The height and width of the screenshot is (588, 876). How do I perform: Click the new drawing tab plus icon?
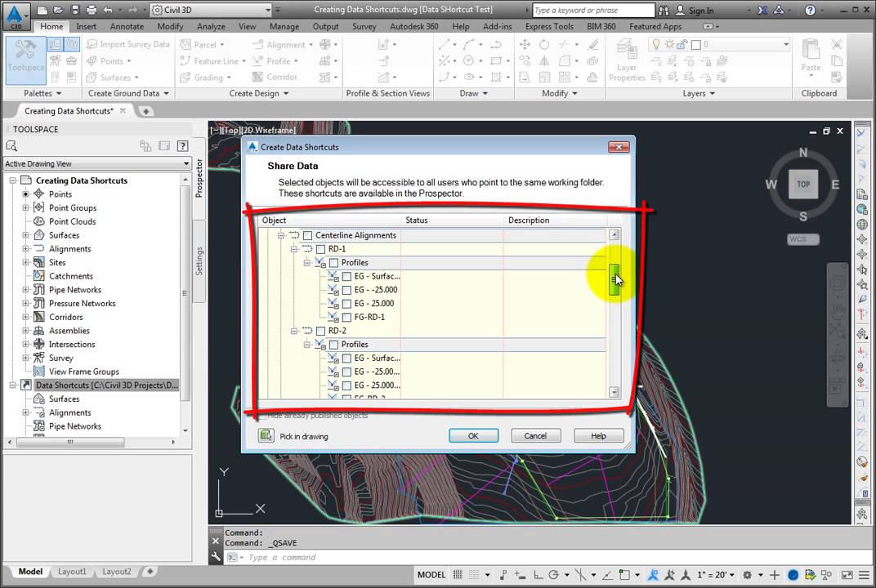click(x=145, y=111)
